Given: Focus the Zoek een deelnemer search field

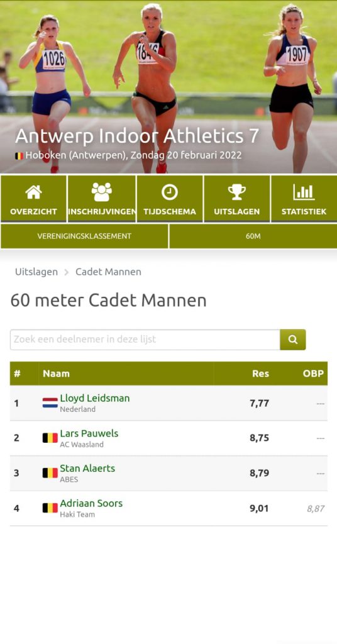Looking at the screenshot, I should point(145,340).
